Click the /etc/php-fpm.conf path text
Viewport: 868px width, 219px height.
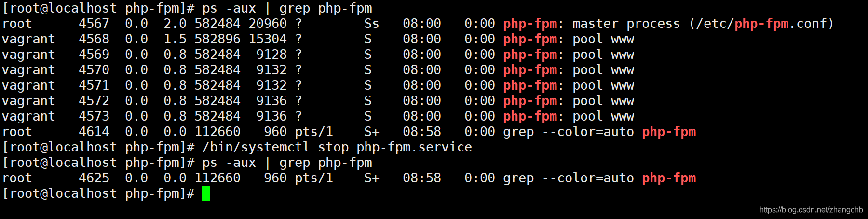tap(761, 24)
